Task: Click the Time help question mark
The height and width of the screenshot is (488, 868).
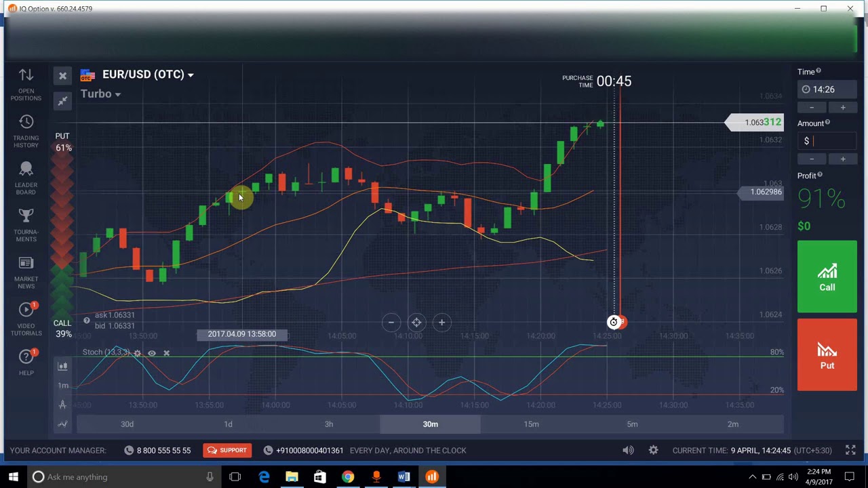Action: [818, 70]
